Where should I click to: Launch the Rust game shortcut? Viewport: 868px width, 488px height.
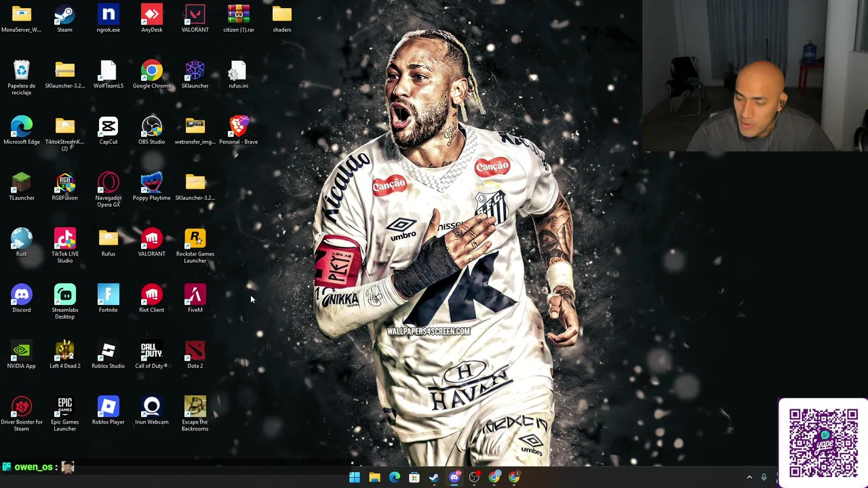pos(21,243)
